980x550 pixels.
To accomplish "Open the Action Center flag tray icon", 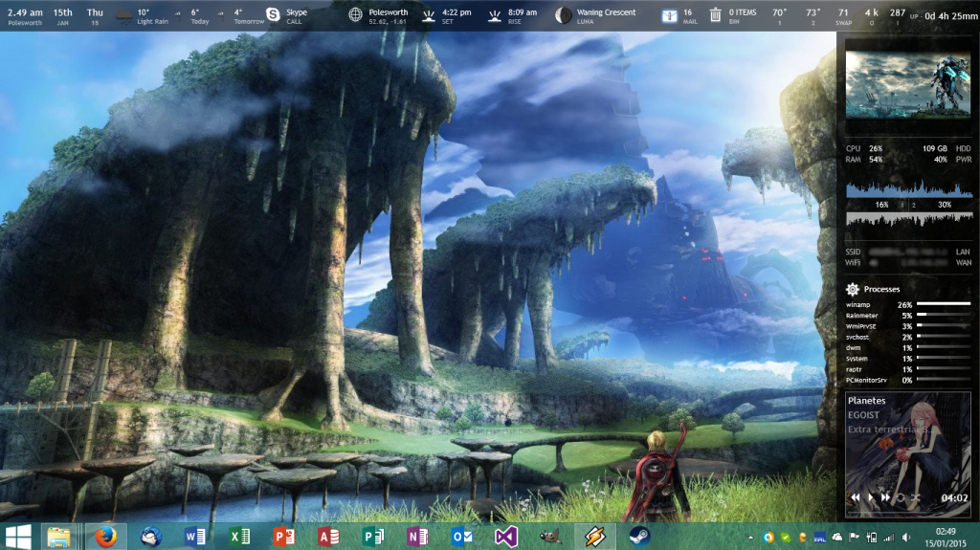I will click(x=854, y=538).
